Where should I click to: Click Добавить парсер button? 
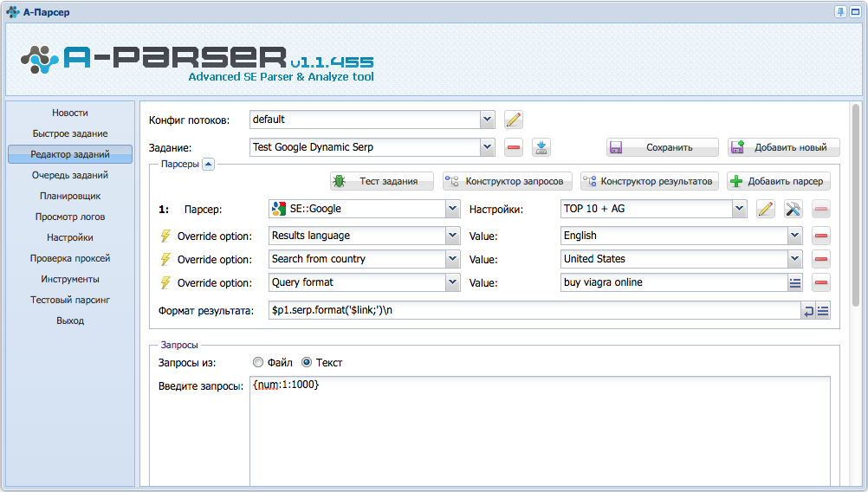[779, 181]
